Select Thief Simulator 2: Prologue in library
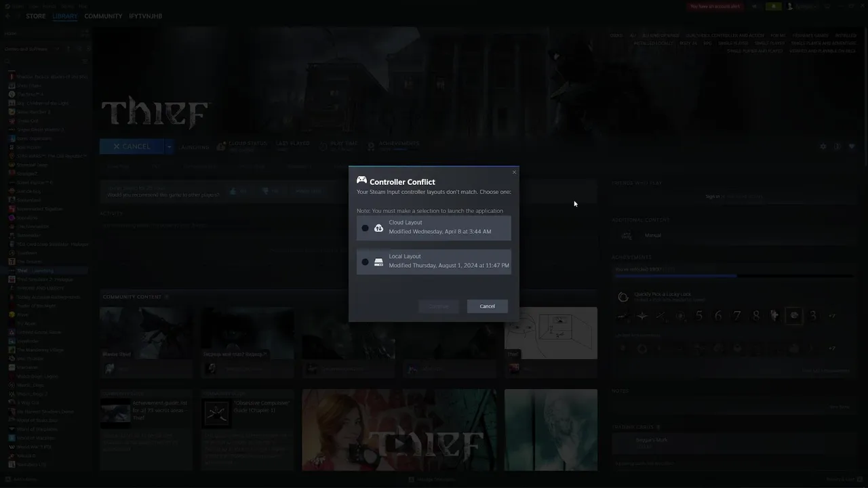The image size is (868, 488). tap(45, 279)
